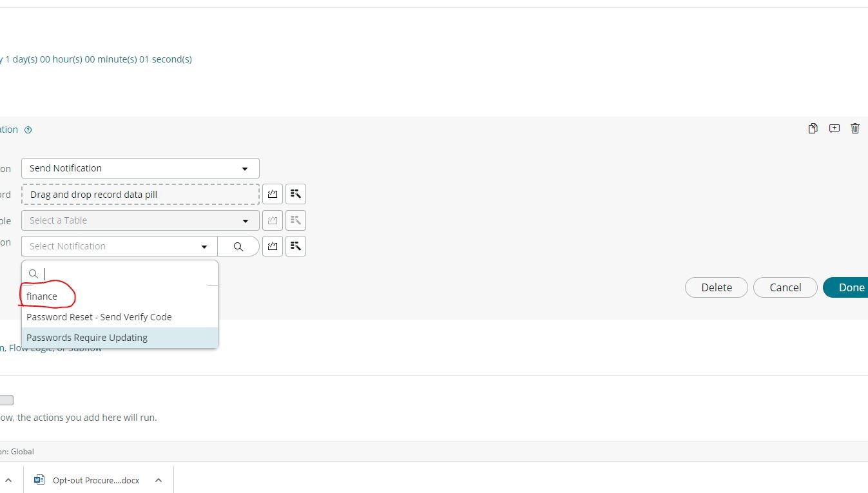Screen dimensions: 868x493
Task: Toggle the error handler switch
Action: (5, 400)
